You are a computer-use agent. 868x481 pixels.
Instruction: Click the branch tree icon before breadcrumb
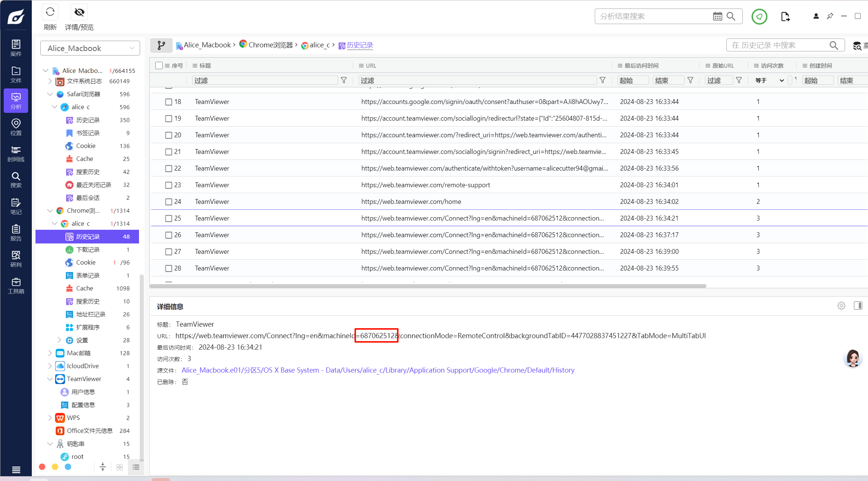[x=161, y=45]
